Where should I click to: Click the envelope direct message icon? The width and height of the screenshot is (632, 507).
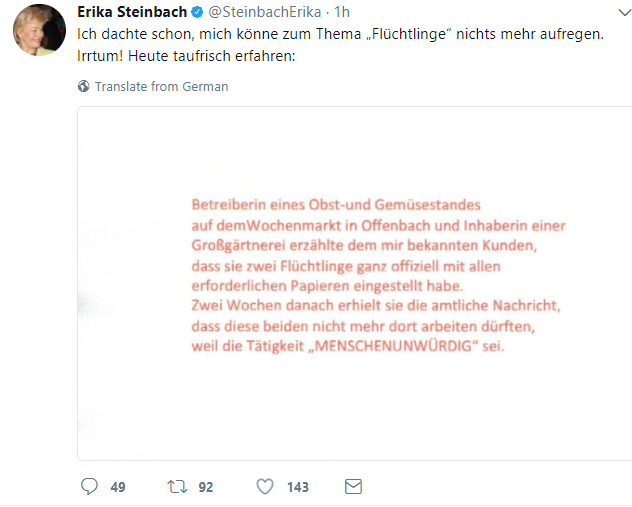tap(352, 487)
